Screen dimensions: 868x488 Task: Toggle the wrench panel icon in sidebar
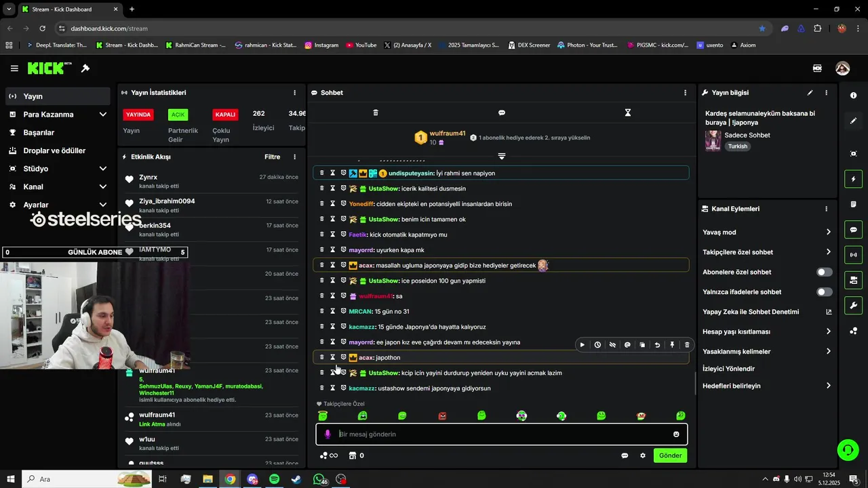[853, 305]
